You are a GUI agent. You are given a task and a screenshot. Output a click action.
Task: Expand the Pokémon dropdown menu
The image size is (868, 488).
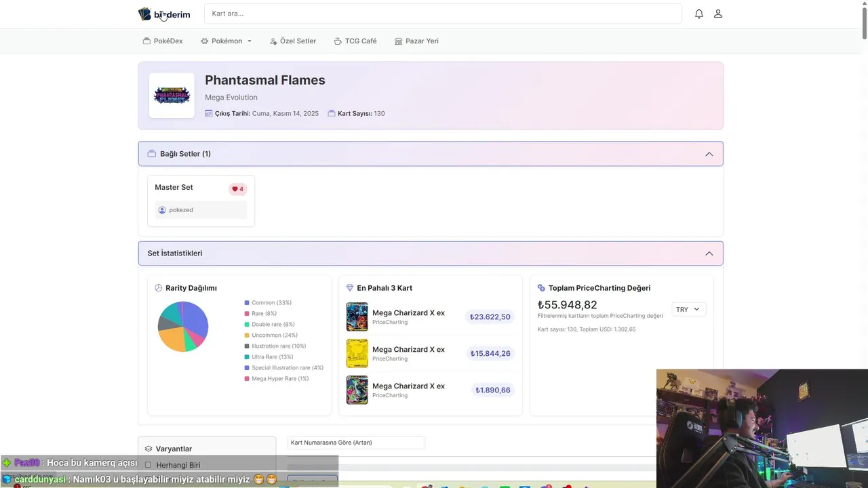pyautogui.click(x=226, y=41)
